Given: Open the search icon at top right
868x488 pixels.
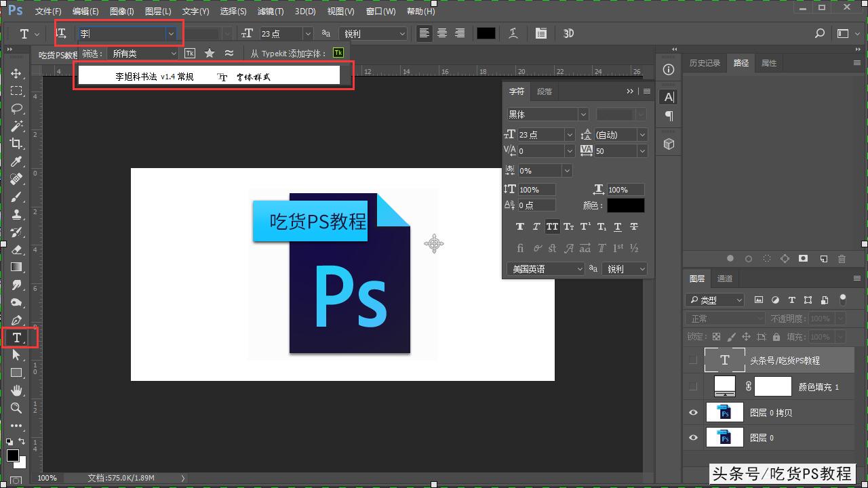Looking at the screenshot, I should click(x=820, y=33).
